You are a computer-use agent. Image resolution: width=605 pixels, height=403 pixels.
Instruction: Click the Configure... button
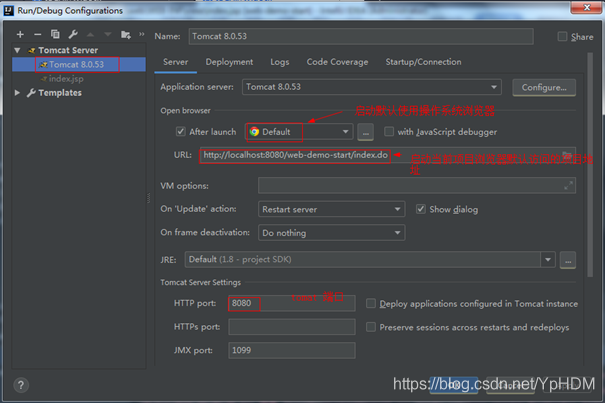[x=544, y=88]
